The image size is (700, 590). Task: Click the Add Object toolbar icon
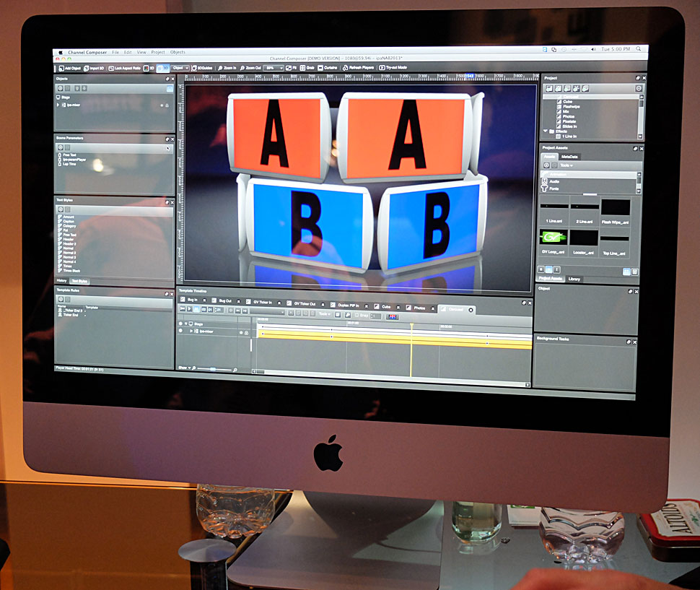point(61,68)
